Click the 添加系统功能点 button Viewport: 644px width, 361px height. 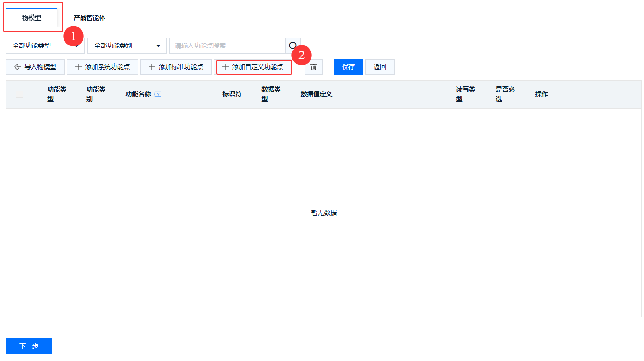[x=102, y=67]
